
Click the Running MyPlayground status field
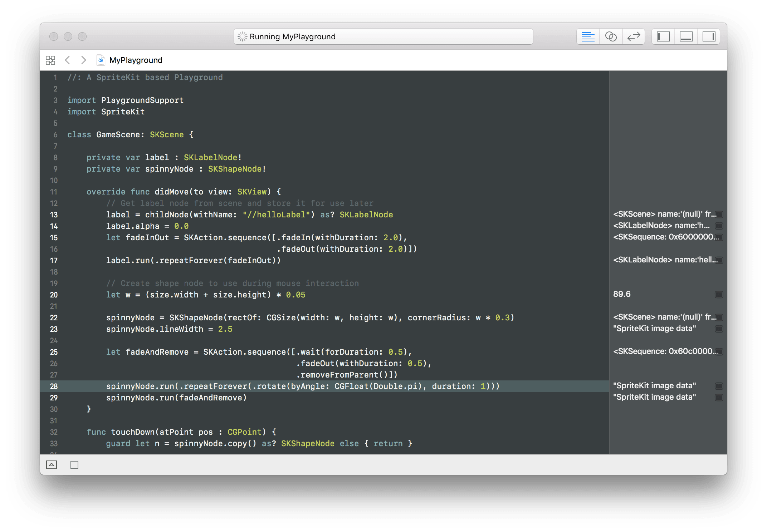[x=383, y=36]
